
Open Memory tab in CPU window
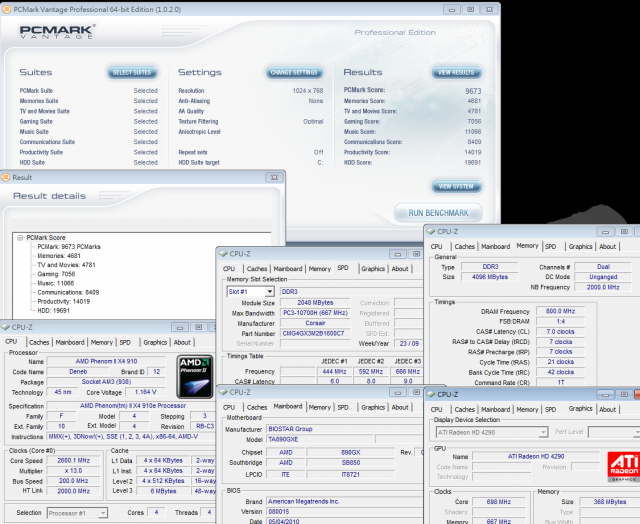pyautogui.click(x=102, y=342)
